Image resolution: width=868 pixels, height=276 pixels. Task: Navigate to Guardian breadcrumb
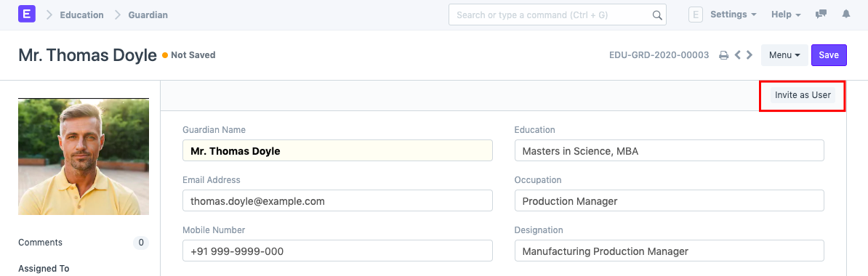pos(148,15)
